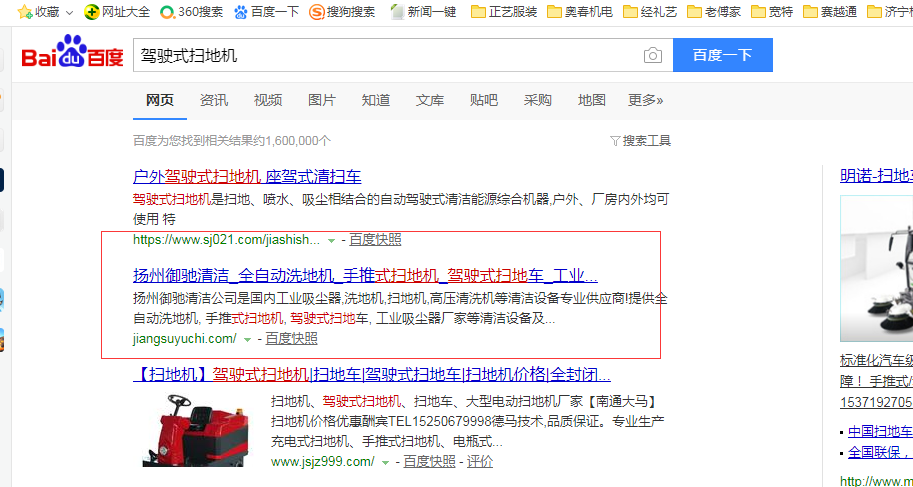Expand the arrow next to jsjz999.com
The image size is (913, 487).
[385, 463]
